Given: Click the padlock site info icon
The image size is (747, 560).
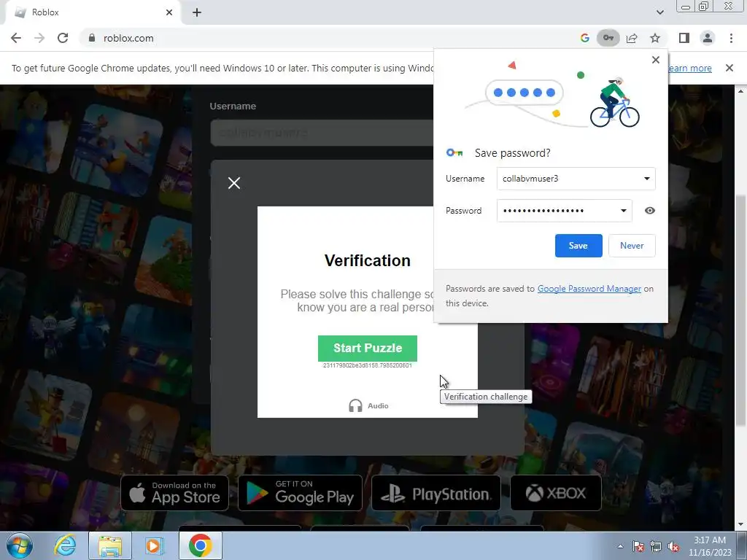Looking at the screenshot, I should pyautogui.click(x=92, y=38).
